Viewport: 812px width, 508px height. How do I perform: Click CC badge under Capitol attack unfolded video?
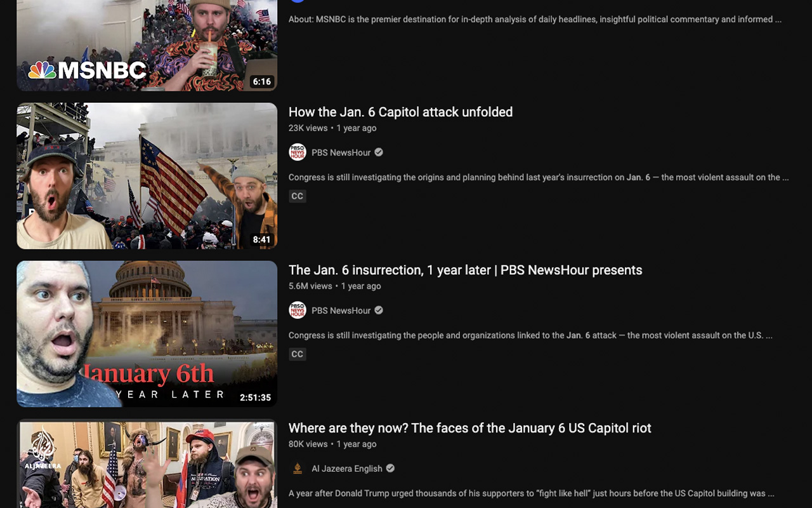coord(297,196)
